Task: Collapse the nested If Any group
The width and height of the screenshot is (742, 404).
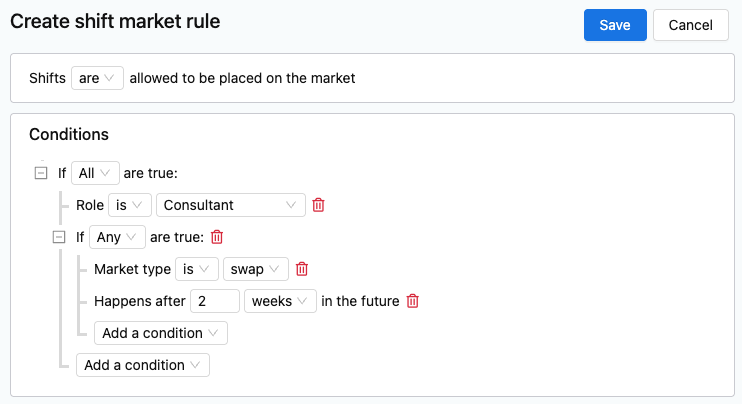Action: (x=59, y=237)
